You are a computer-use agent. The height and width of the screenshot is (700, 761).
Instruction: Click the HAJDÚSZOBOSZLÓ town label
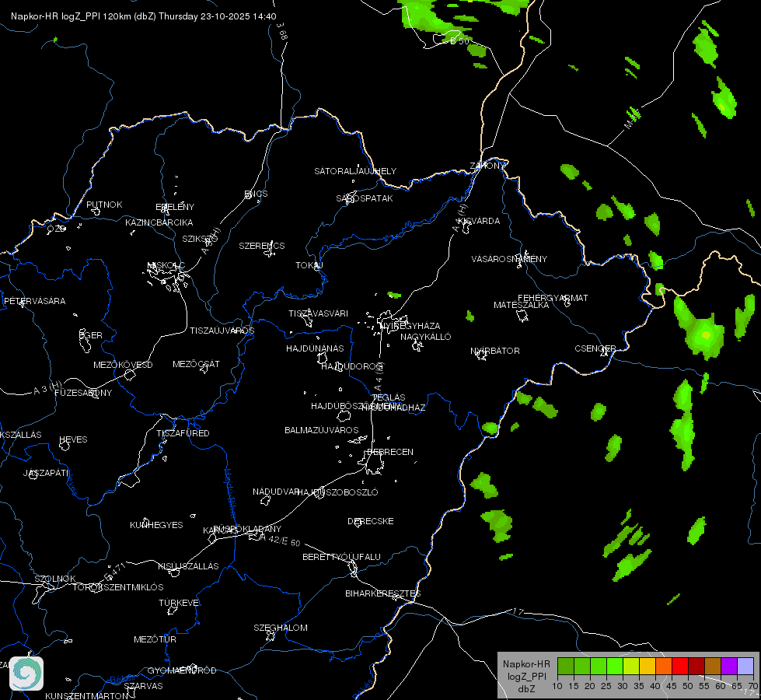pos(338,492)
